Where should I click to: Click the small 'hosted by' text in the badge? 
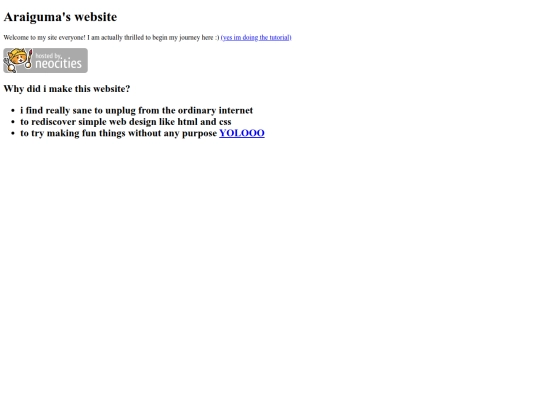tap(49, 55)
